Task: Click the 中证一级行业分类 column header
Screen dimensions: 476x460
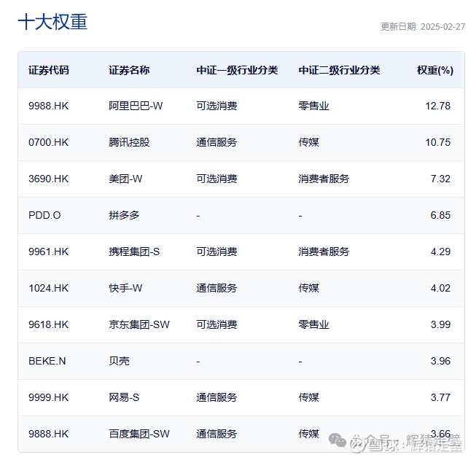Action: pos(237,70)
